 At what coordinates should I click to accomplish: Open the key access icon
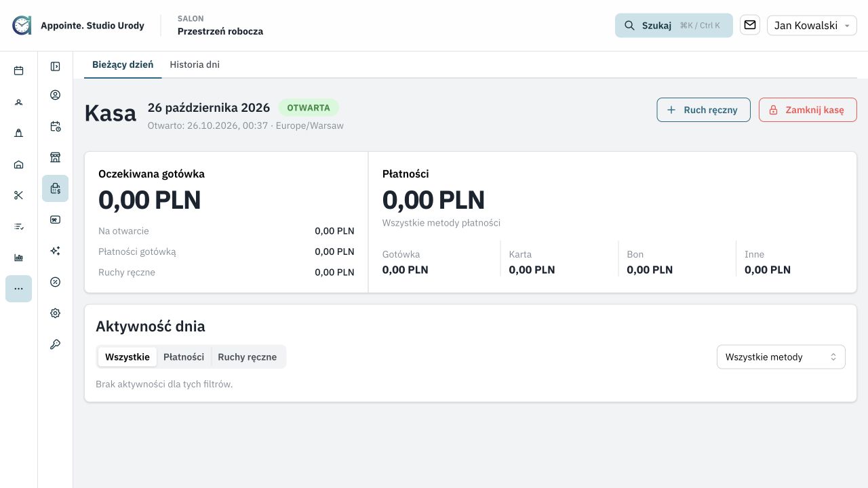point(56,344)
